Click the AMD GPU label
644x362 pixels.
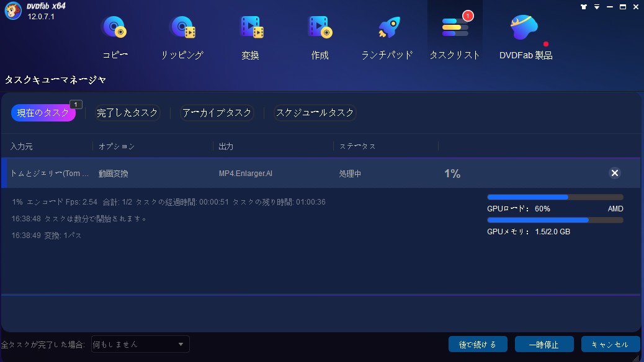(615, 209)
